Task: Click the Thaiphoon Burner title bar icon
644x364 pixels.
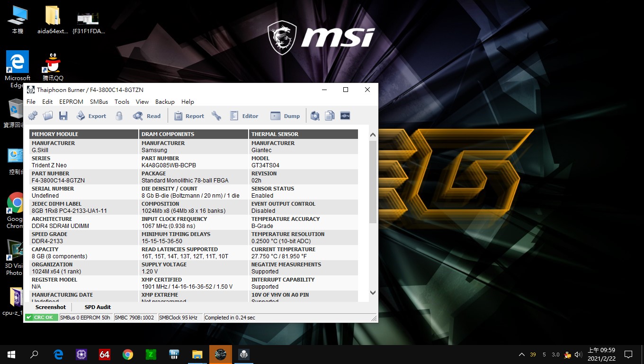Action: tap(31, 90)
